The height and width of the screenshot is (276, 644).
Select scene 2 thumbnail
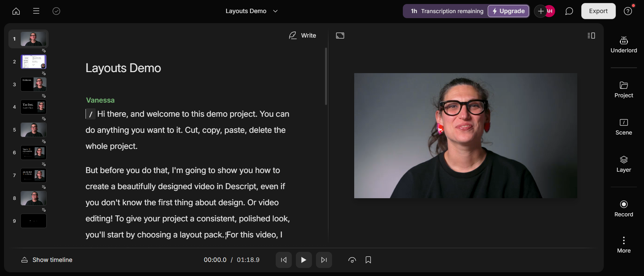click(34, 62)
